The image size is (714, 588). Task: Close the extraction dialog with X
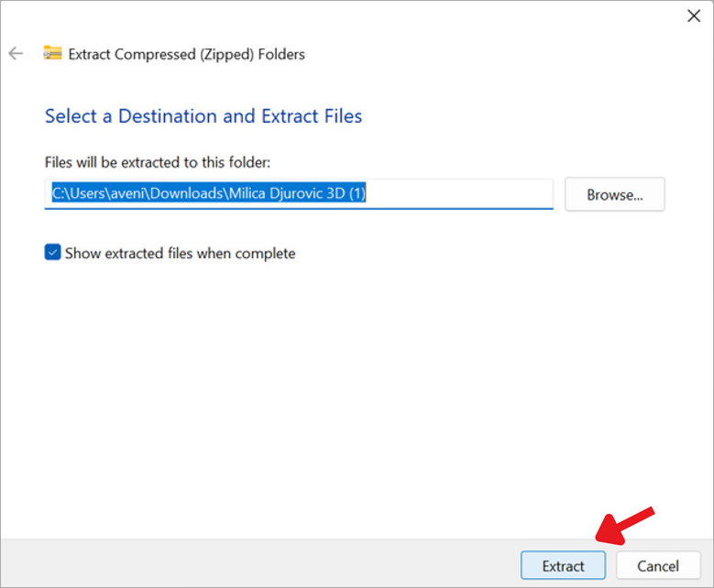694,16
